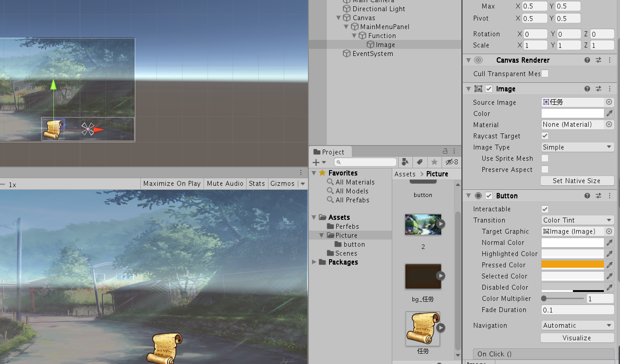Select All Materials under Favorites

click(355, 182)
